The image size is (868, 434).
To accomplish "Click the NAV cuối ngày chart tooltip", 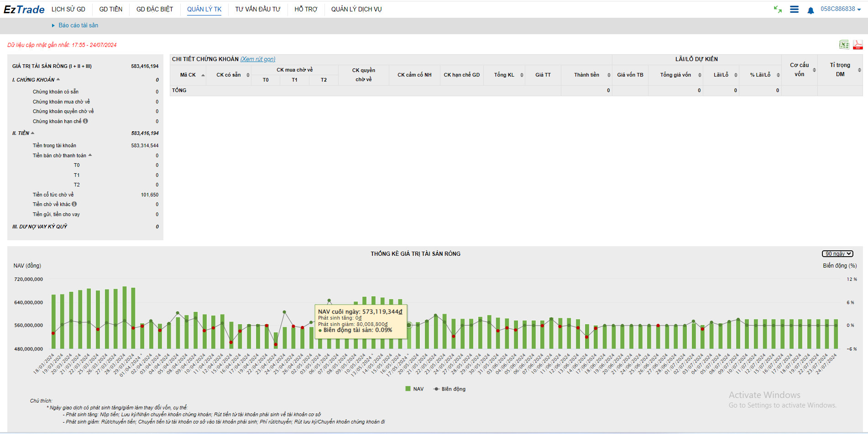I will (361, 321).
